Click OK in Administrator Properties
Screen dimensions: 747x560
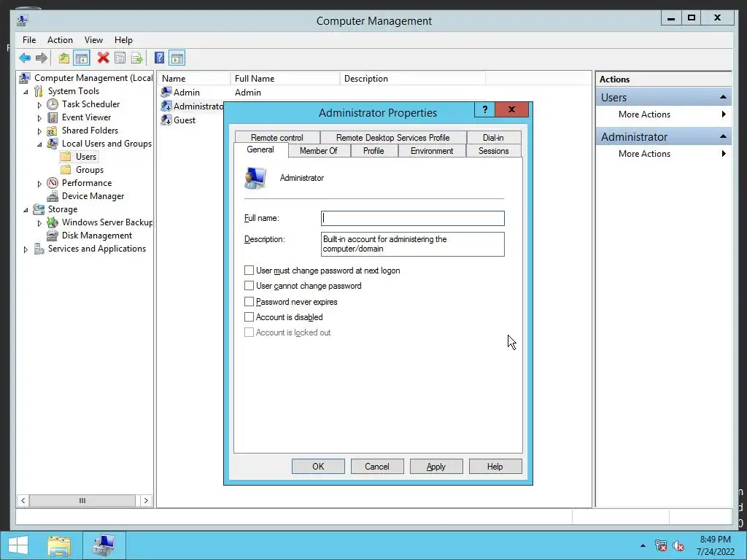(x=318, y=467)
